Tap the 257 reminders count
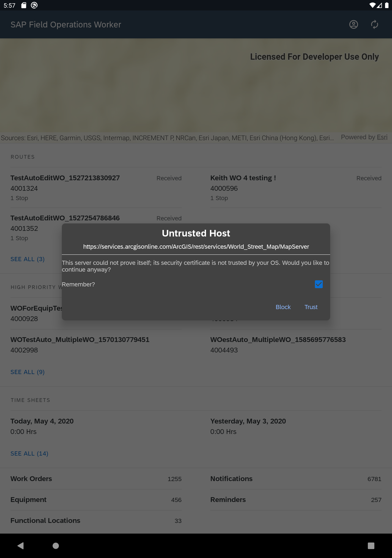 coord(376,500)
